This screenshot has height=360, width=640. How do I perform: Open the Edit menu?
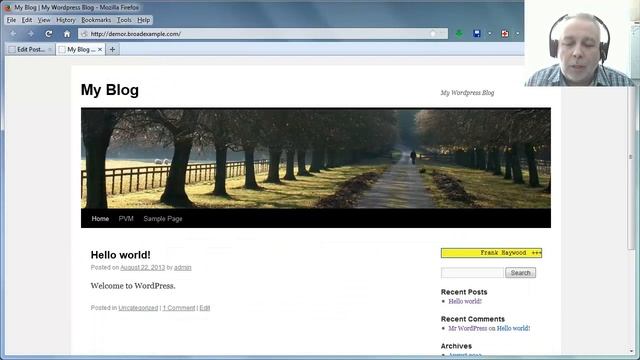(27, 20)
